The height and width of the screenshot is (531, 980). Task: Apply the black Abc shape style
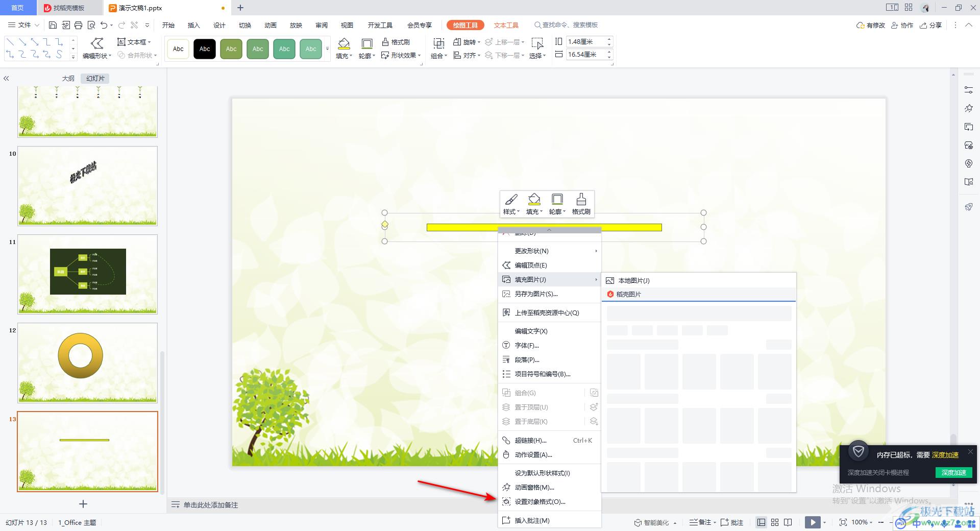tap(205, 49)
